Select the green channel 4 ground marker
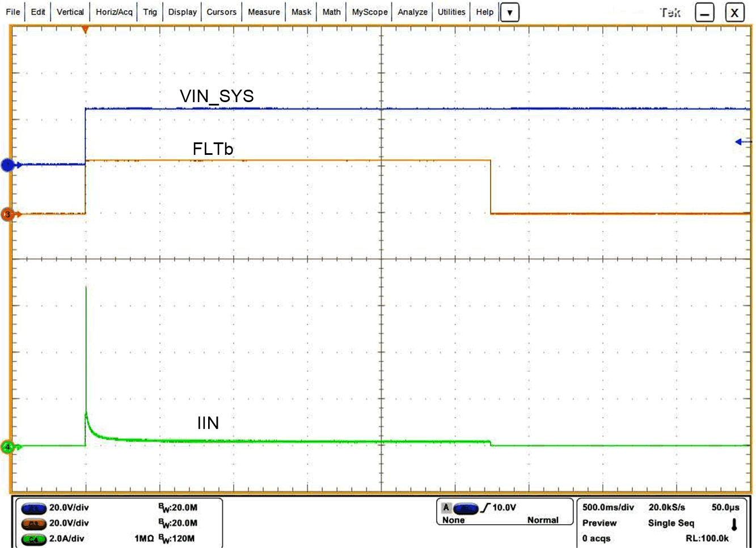Image resolution: width=756 pixels, height=548 pixels. (x=8, y=447)
